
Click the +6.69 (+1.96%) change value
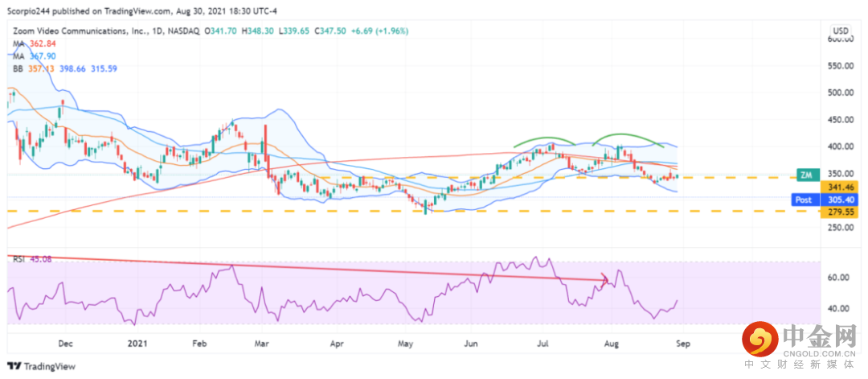(x=379, y=31)
